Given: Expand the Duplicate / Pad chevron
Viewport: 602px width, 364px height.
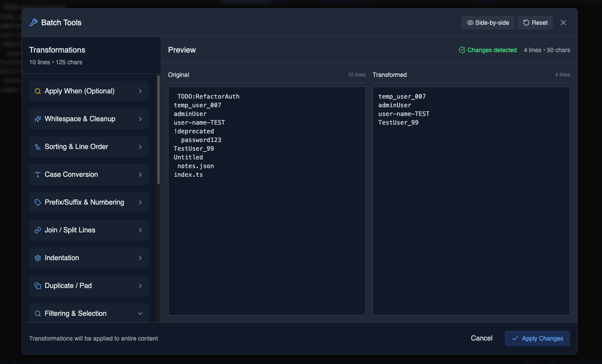Looking at the screenshot, I should 140,286.
